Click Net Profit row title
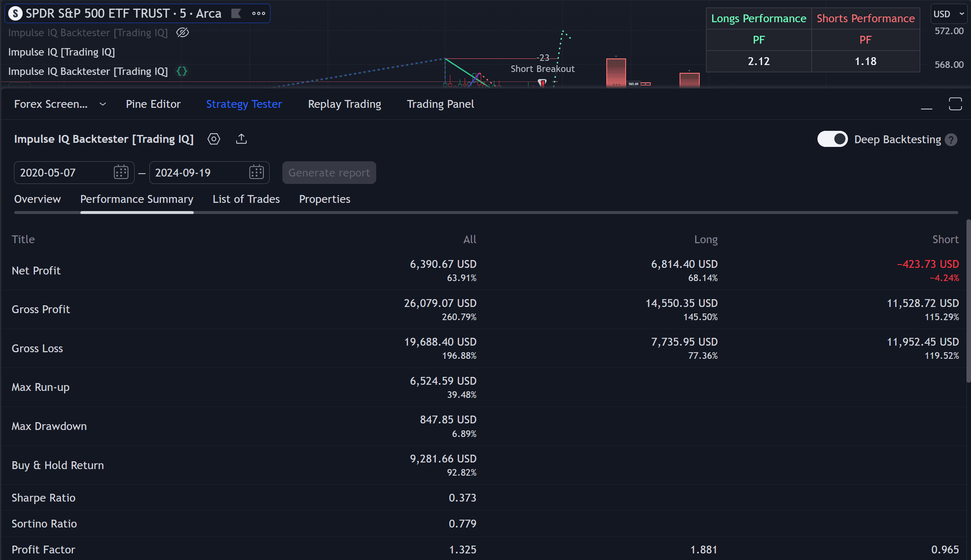This screenshot has height=560, width=971. (36, 271)
